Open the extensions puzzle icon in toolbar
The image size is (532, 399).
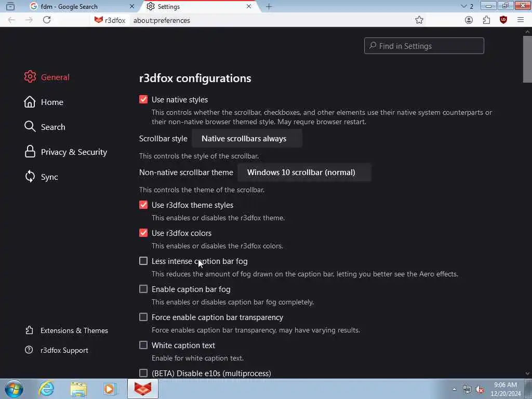coord(486,20)
